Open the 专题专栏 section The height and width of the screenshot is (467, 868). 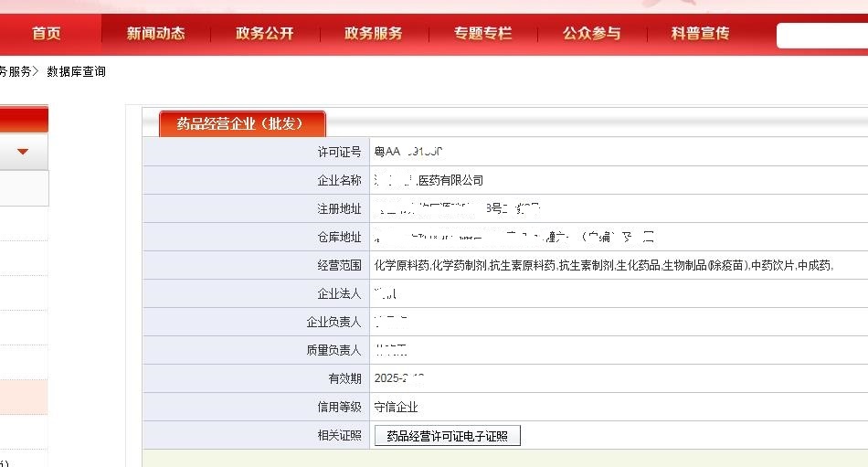482,34
